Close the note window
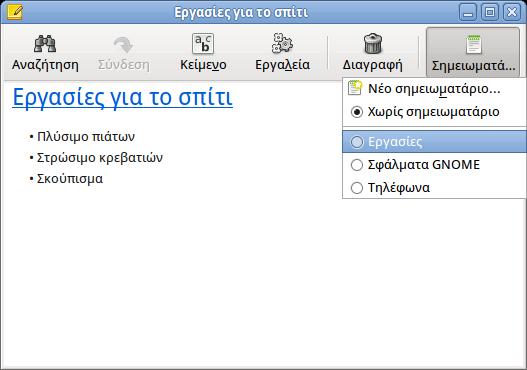527x370 pixels. point(512,12)
